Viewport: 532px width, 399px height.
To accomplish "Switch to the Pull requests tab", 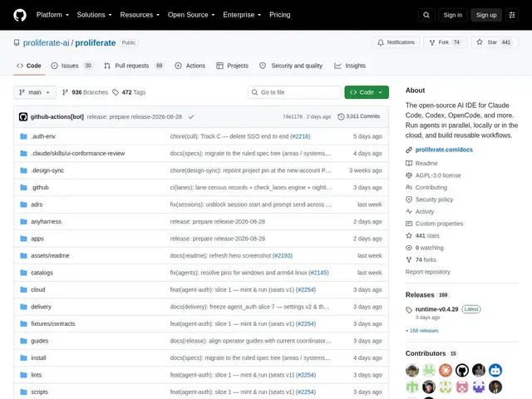I will tap(134, 66).
